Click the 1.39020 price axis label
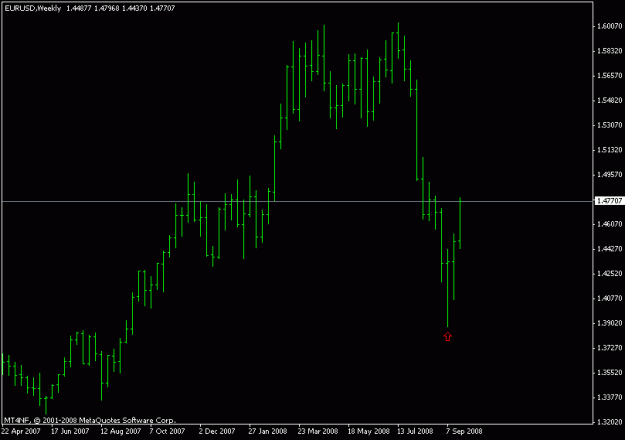The height and width of the screenshot is (440, 625). (x=609, y=323)
